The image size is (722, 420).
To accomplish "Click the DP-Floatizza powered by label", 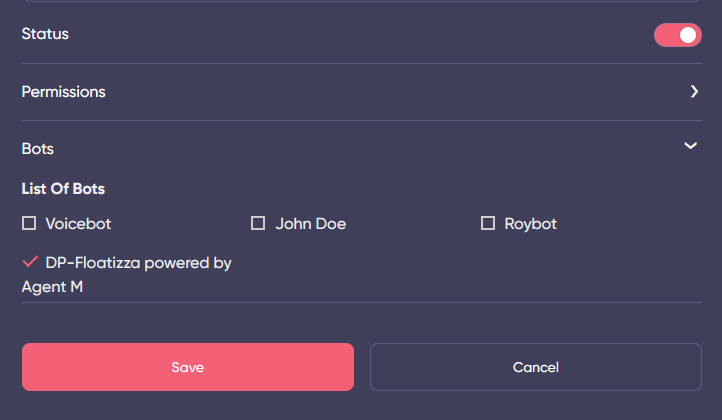I will click(138, 263).
